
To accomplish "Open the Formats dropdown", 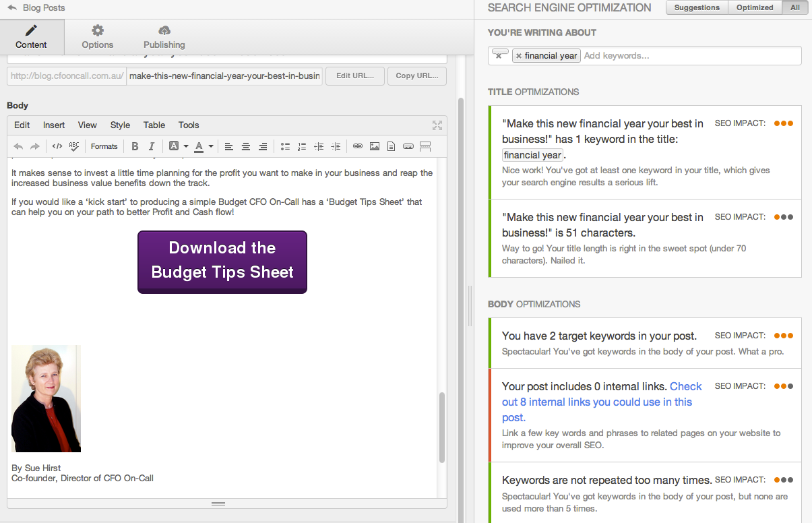I will click(104, 146).
